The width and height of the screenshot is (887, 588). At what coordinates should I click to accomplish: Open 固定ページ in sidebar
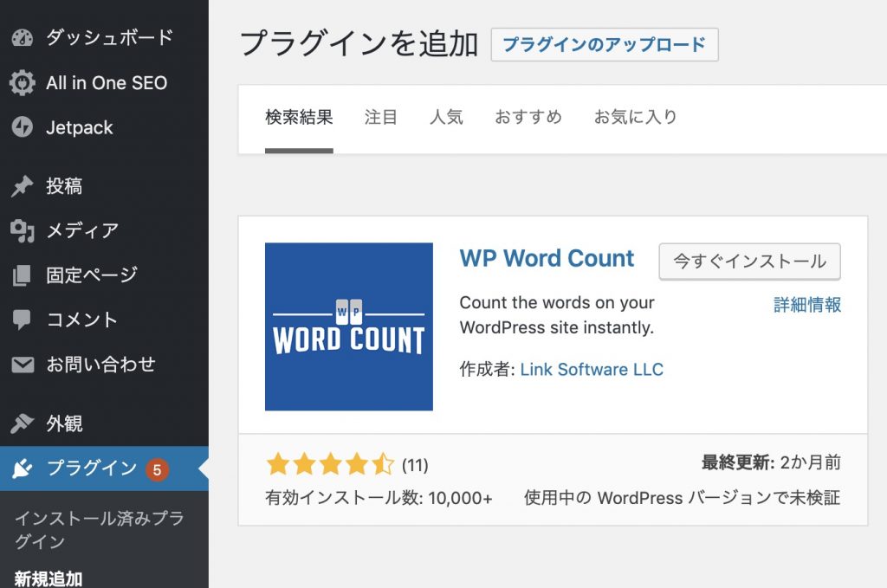pyautogui.click(x=104, y=275)
